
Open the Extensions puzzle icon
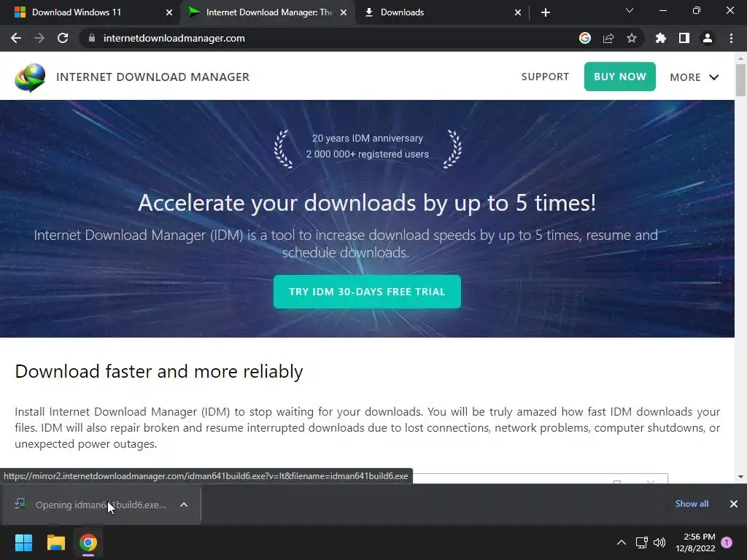coord(660,38)
